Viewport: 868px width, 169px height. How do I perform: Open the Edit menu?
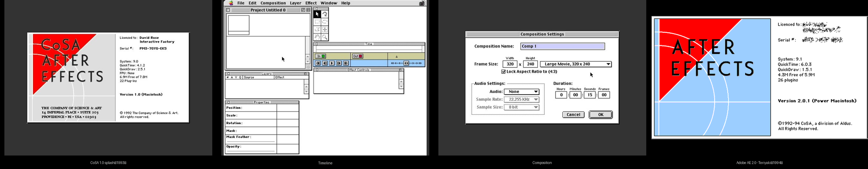pyautogui.click(x=252, y=3)
